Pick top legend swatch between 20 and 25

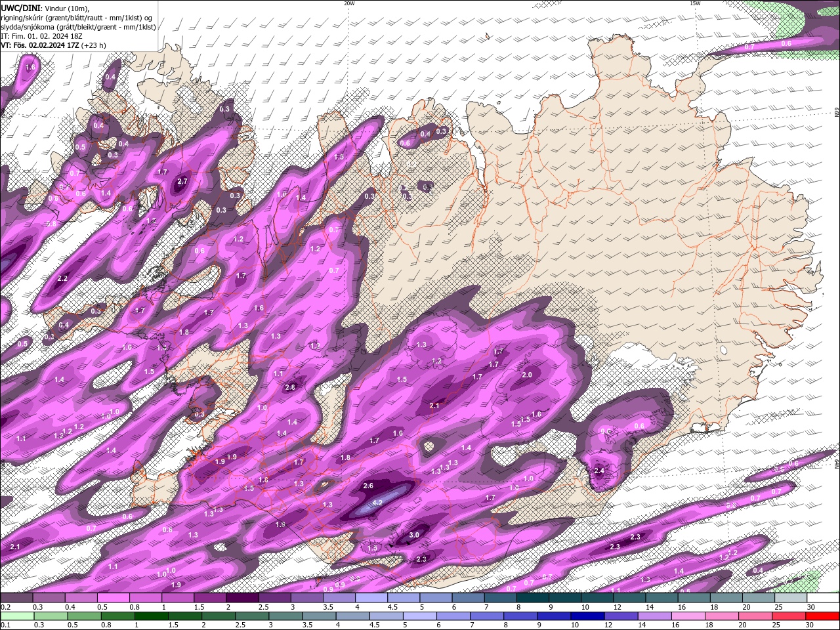pos(759,598)
